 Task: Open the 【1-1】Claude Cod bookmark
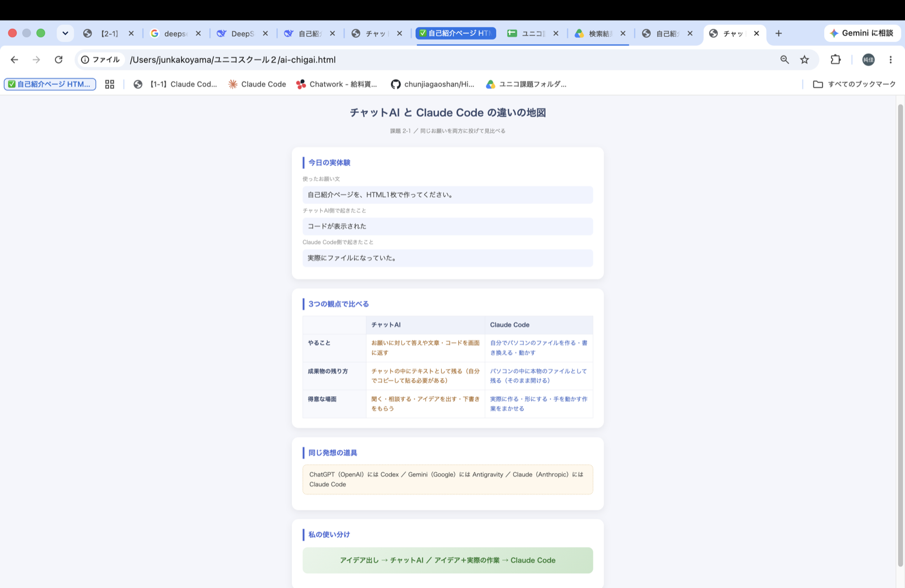coord(175,84)
